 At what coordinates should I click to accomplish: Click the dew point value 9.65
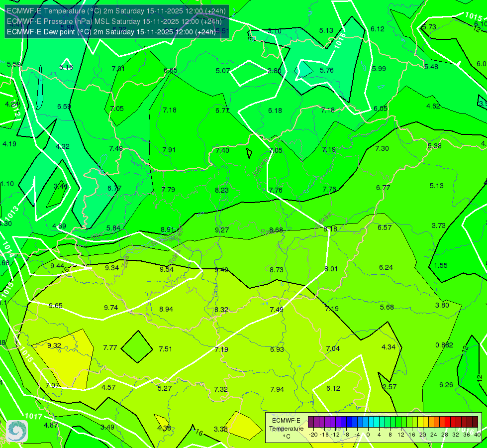(56, 306)
